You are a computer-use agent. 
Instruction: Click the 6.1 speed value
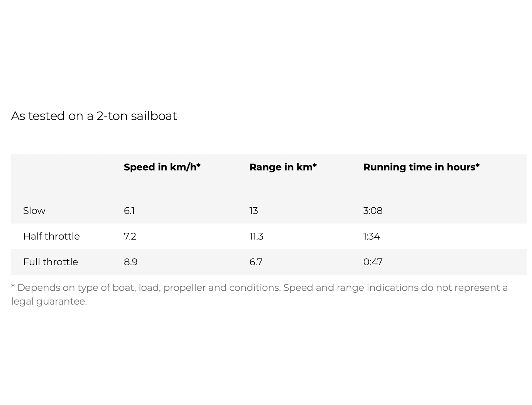pos(129,211)
